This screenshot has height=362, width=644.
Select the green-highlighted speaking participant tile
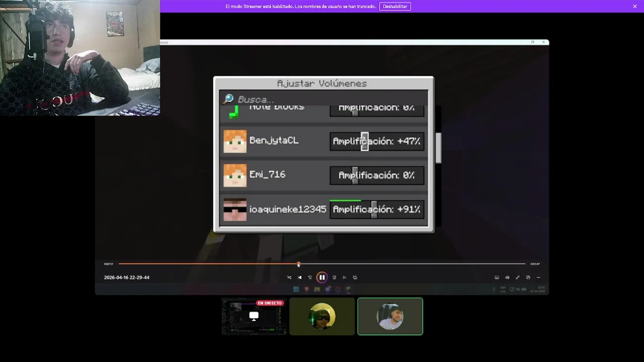pos(390,316)
